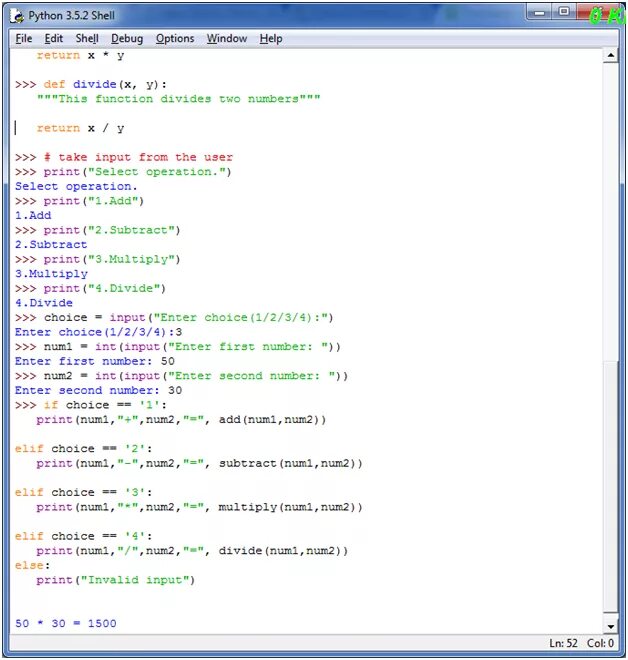Image resolution: width=628 pixels, height=660 pixels.
Task: Click the line 'def divide(x, y):'
Action: [x=105, y=84]
